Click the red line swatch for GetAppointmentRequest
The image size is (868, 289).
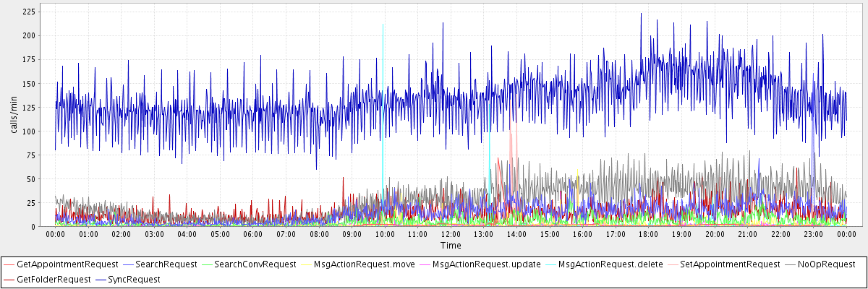point(9,264)
